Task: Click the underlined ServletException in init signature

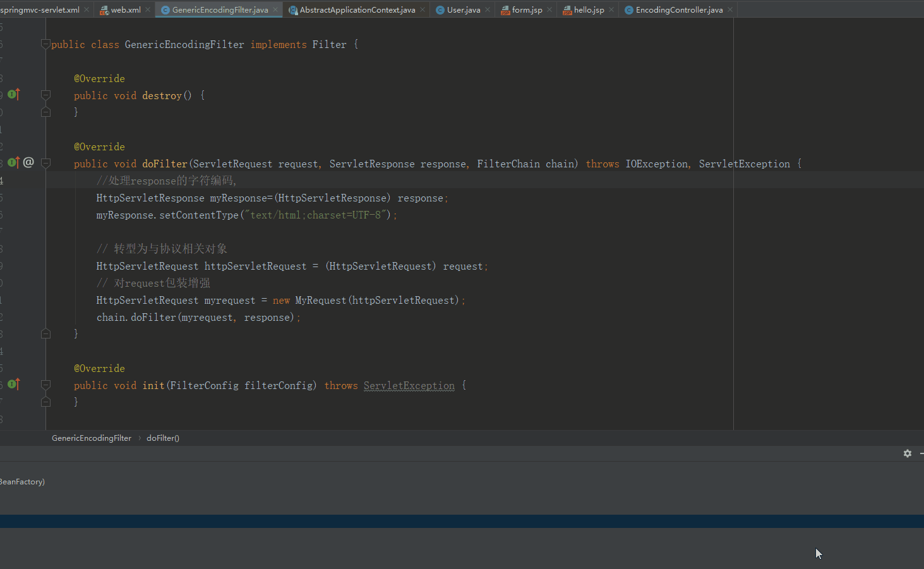Action: click(409, 386)
